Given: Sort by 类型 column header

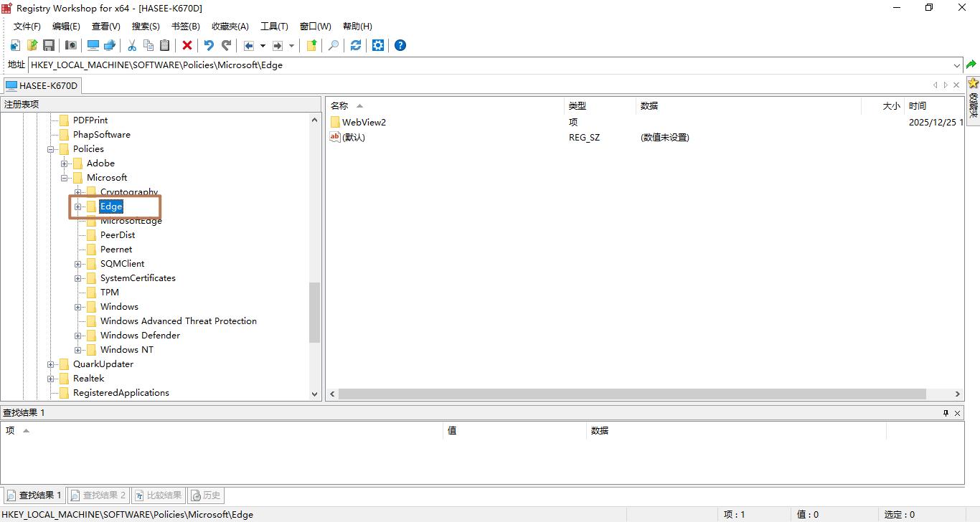Looking at the screenshot, I should (600, 105).
